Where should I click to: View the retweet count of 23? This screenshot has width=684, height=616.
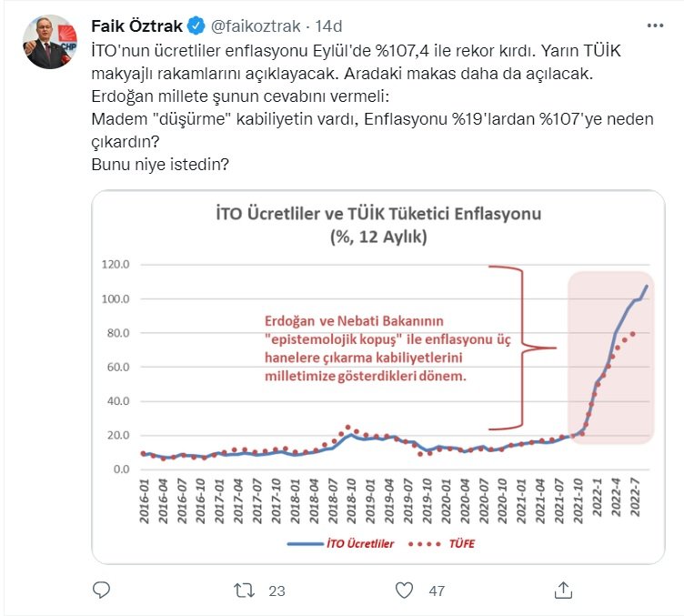click(277, 591)
